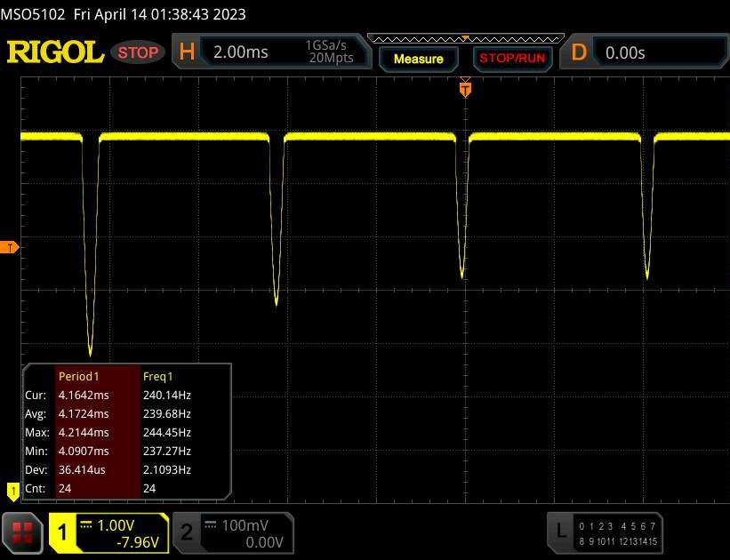Open the logic analyzer L channels panel
Image resolution: width=730 pixels, height=560 pixels.
point(605,533)
